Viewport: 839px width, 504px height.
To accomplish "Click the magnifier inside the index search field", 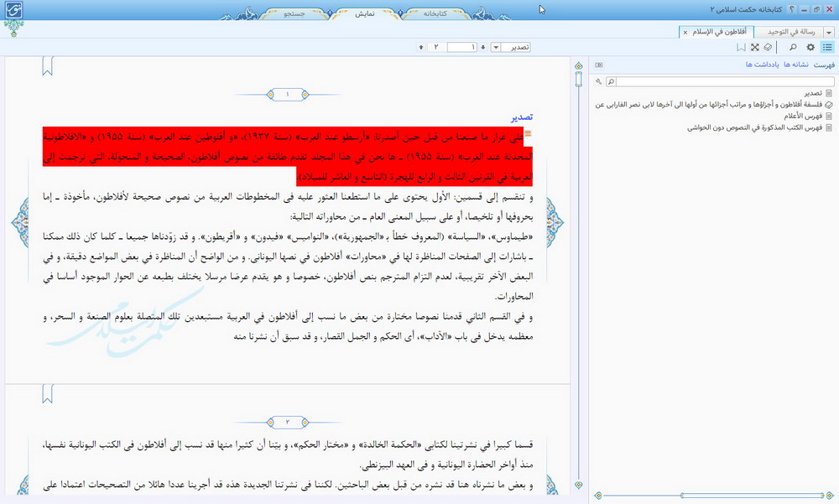I will point(611,81).
